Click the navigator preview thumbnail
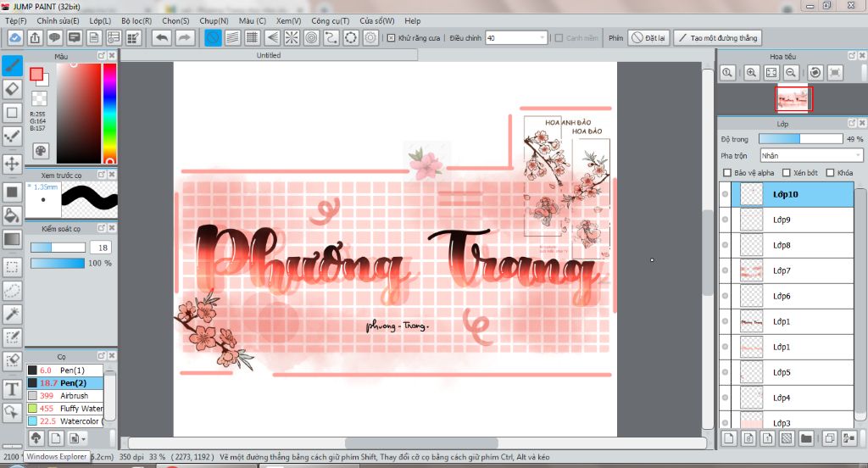Screen dimensions: 868x468 pos(793,99)
